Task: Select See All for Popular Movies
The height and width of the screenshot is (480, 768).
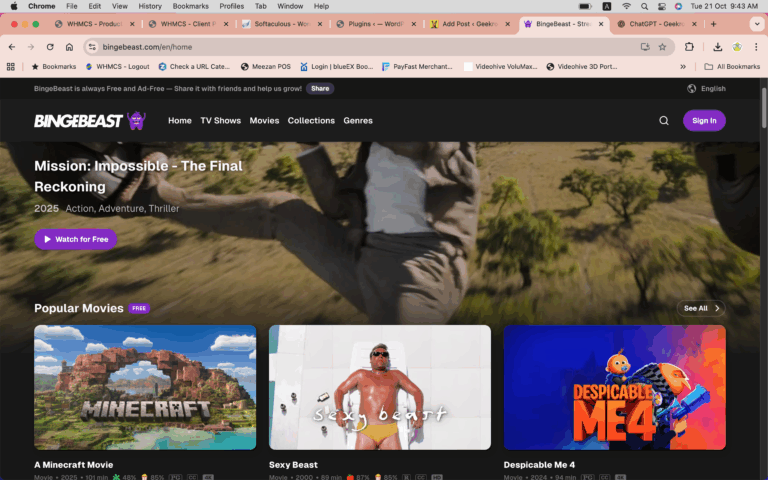Action: 701,308
